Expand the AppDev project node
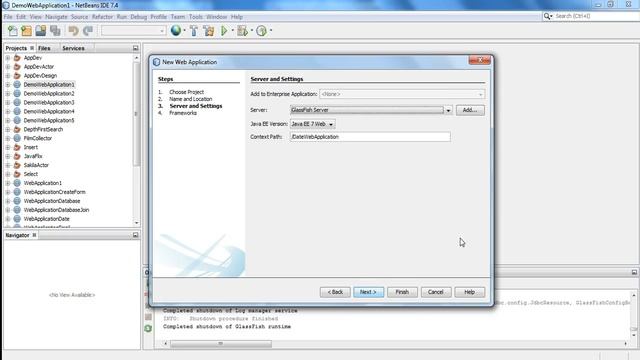640x360 pixels. 8,58
